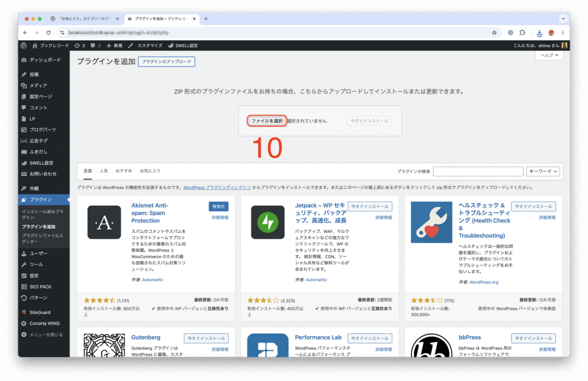Open updates indicator showing 3
The width and height of the screenshot is (588, 381).
(x=79, y=45)
